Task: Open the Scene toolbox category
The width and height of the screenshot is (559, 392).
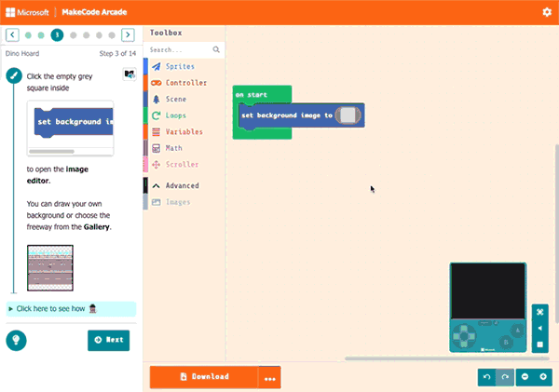Action: (184, 99)
